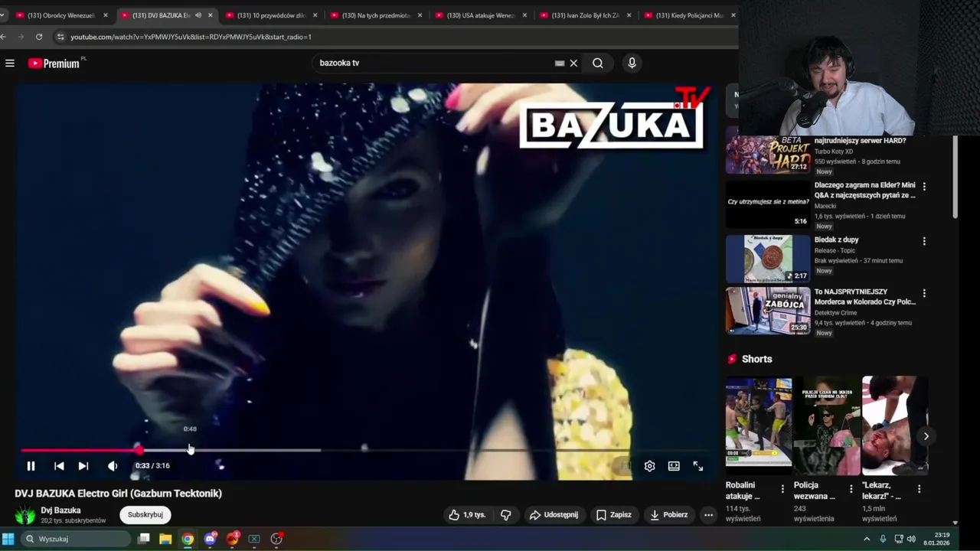
Task: Open the 'Robalini atakuje' short
Action: (x=759, y=425)
